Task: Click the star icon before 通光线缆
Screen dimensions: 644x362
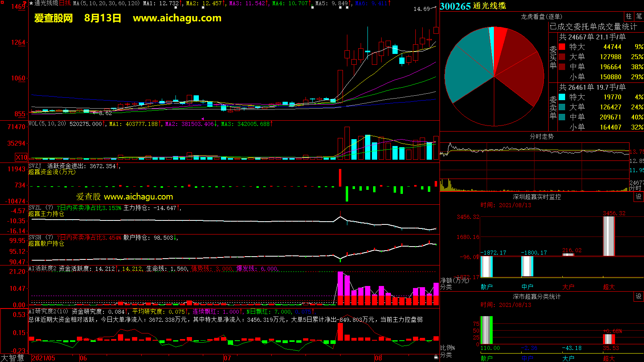Action: [x=31, y=3]
